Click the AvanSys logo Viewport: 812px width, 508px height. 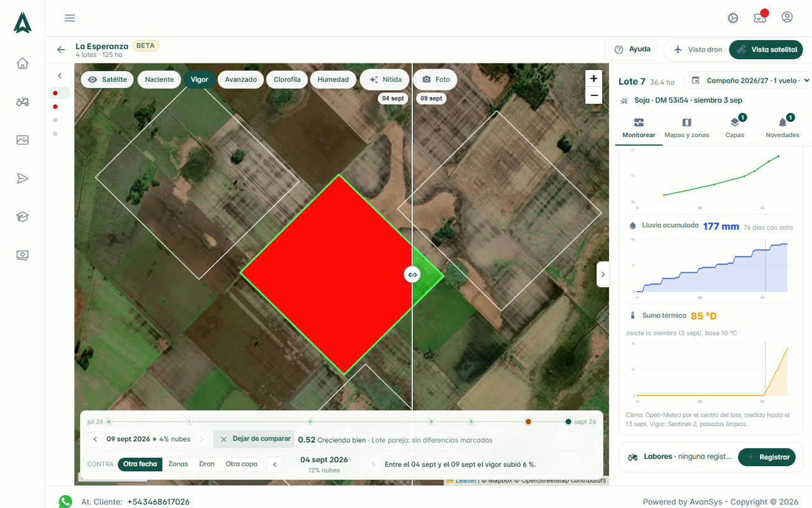[23, 22]
